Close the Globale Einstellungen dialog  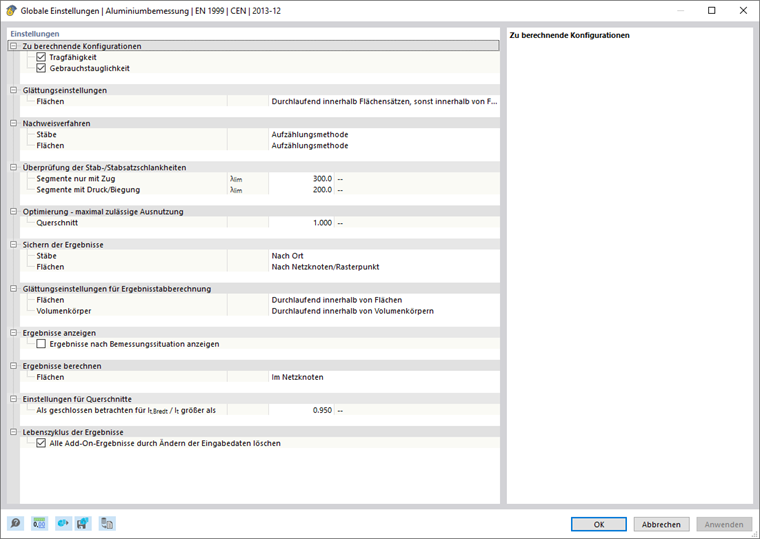(x=743, y=11)
